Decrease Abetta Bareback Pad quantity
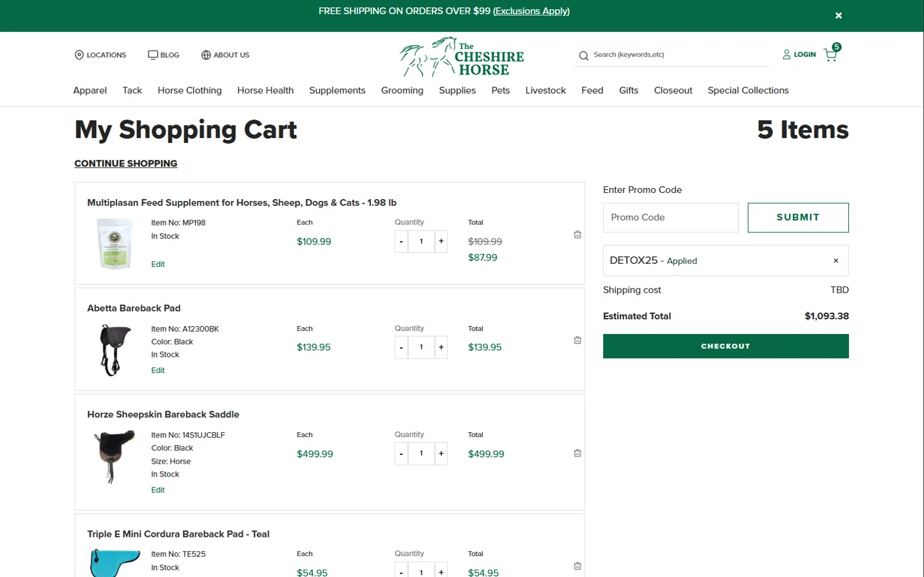 click(x=401, y=347)
